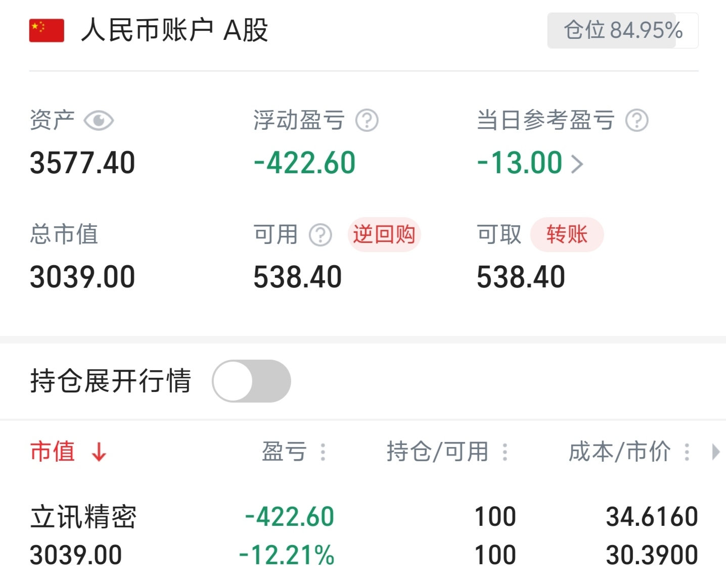The width and height of the screenshot is (726, 588).
Task: Open 盈亏 column options dots
Action: pos(323,452)
